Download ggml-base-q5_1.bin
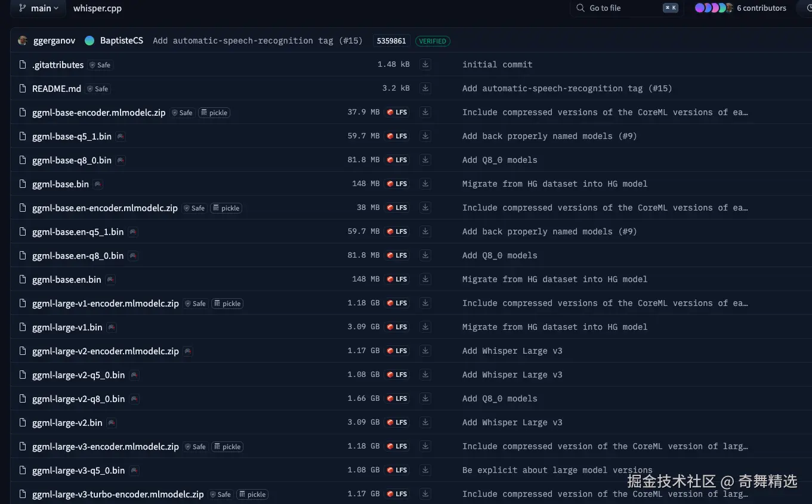This screenshot has height=504, width=812. (425, 136)
